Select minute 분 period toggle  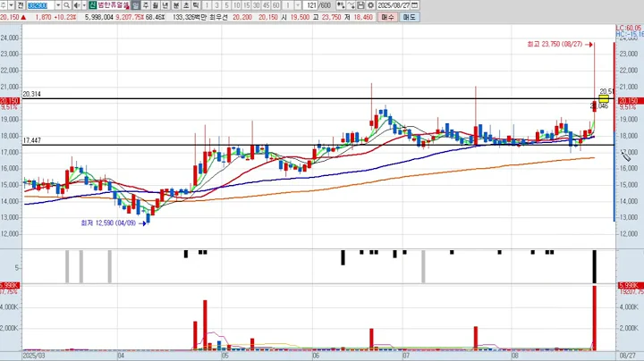(176, 5)
